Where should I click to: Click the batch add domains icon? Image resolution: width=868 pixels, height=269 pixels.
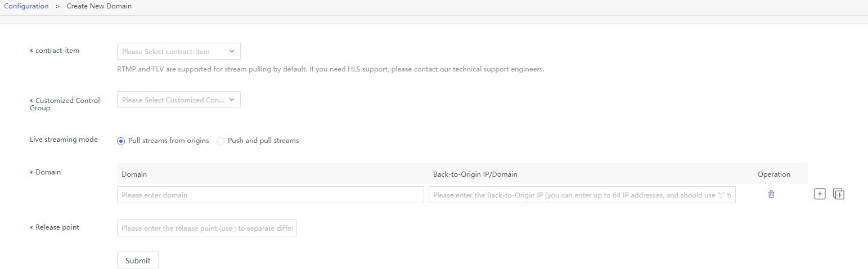(x=839, y=194)
